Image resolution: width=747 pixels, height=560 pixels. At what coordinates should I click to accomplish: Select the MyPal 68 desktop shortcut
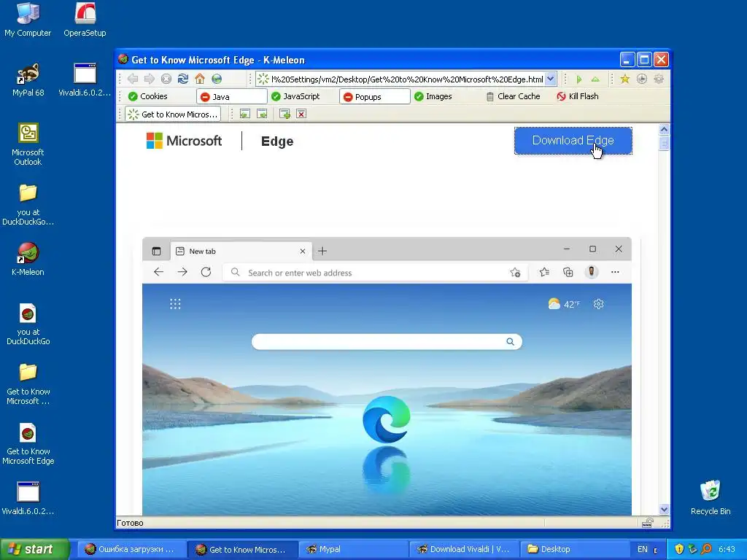tap(28, 79)
